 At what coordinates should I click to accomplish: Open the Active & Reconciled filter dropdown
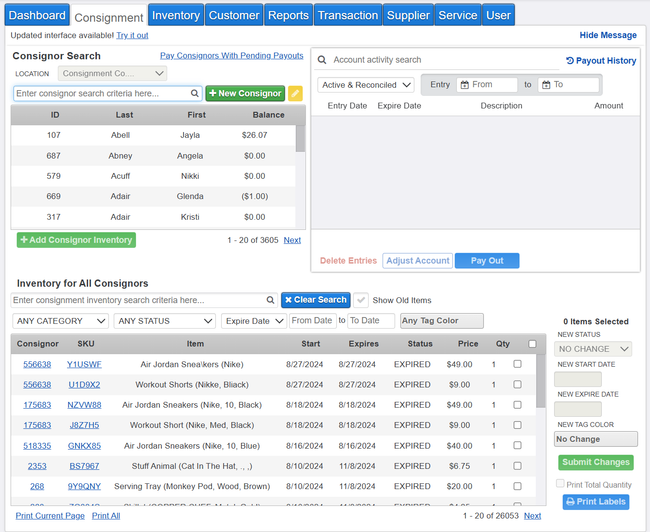pos(366,85)
